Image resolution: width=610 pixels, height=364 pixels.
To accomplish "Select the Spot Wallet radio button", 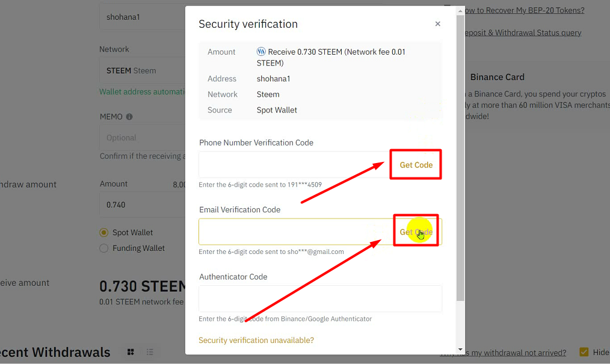I will coord(103,233).
